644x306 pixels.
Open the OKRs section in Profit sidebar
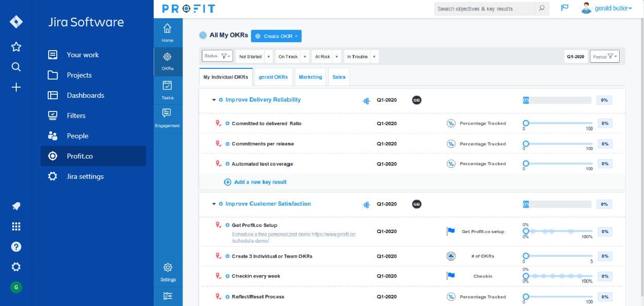tap(167, 61)
